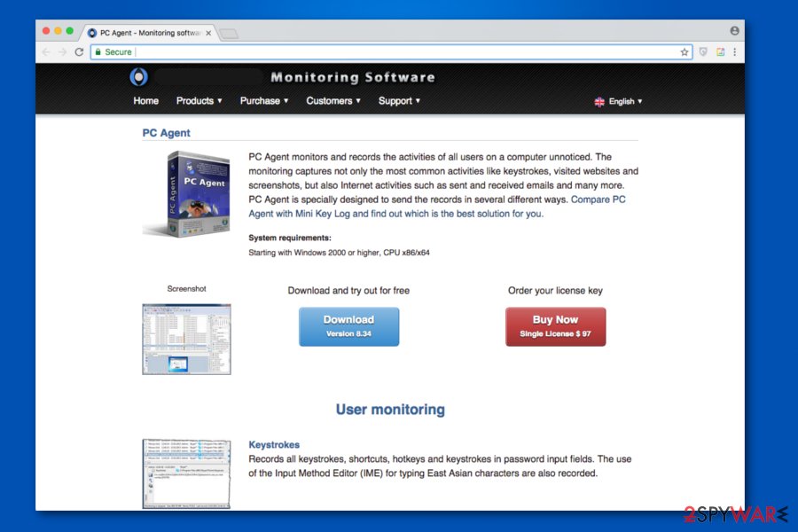Click the Download Version 8.34 button
The height and width of the screenshot is (532, 798).
click(348, 326)
